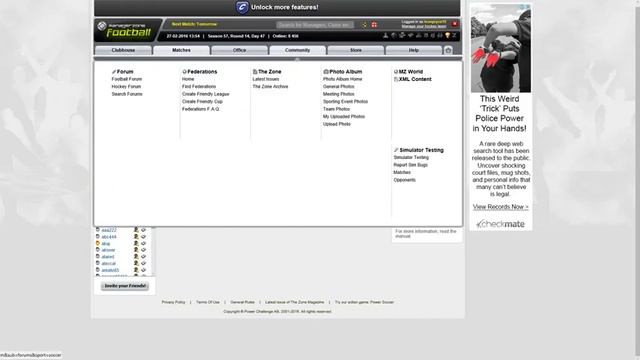Viewport: 640px width, 360px height.
Task: Open Search Forums
Action: [x=127, y=94]
